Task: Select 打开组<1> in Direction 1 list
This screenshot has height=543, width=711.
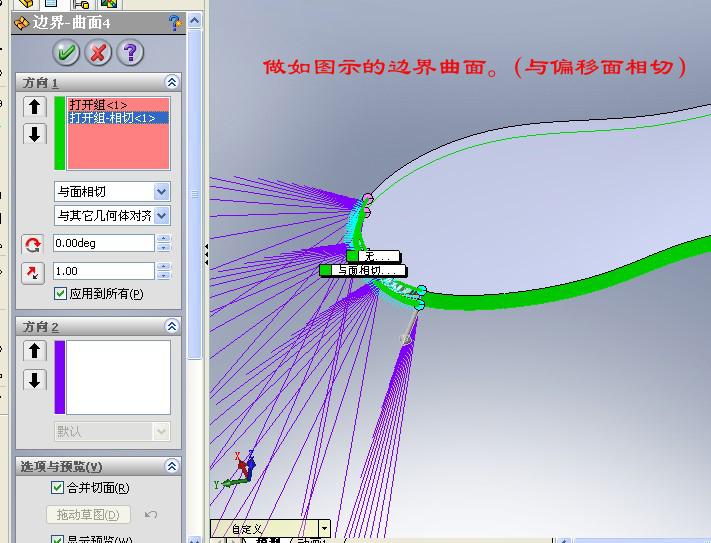Action: (x=118, y=105)
